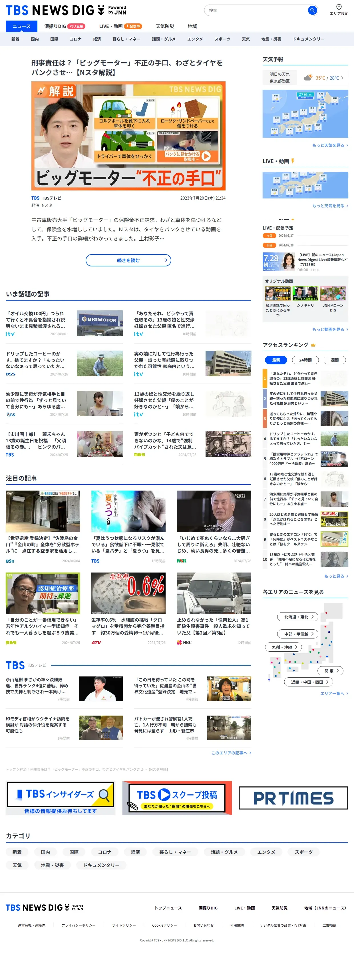Image resolution: width=354 pixels, height=980 pixels.
Task: Open the 7.28 朝のニュース live thumbnail
Action: tap(279, 261)
